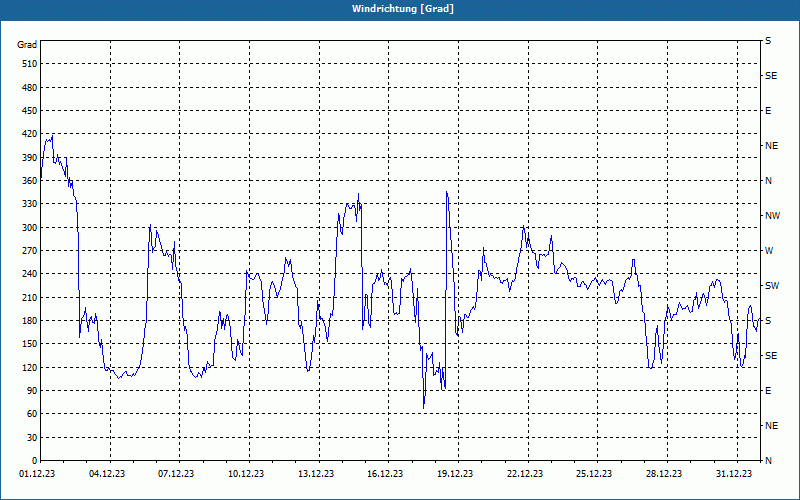Viewport: 800px width, 500px height.
Task: Select the date label 10.12.23
Action: [246, 474]
